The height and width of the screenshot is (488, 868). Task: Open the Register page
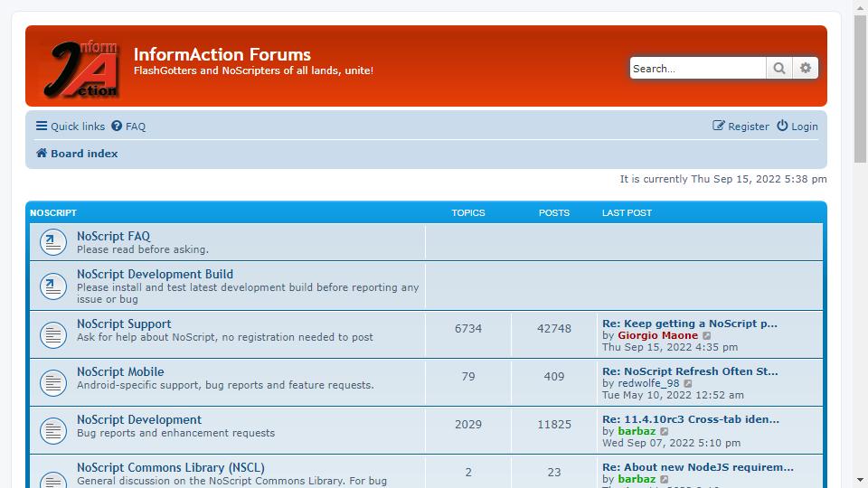[x=741, y=127]
